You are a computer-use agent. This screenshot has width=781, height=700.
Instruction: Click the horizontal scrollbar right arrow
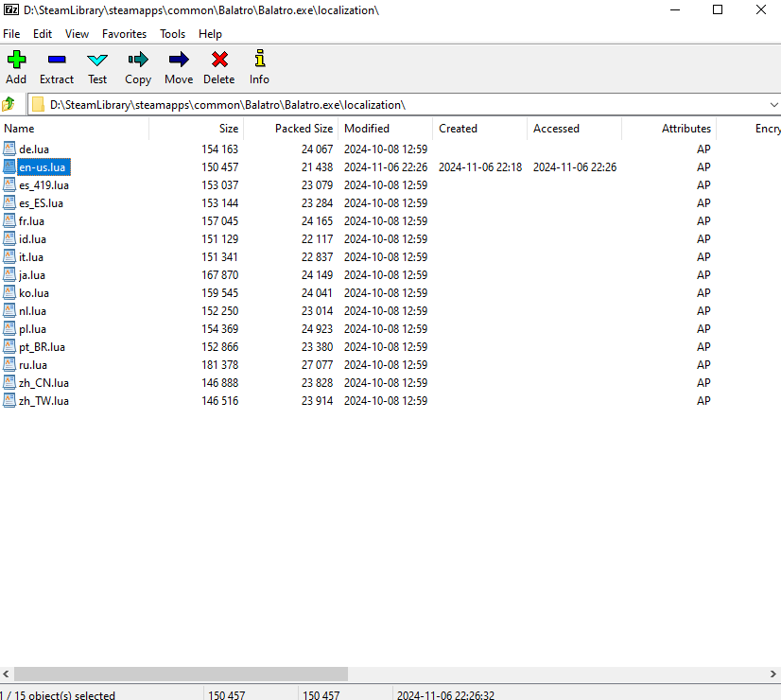click(773, 674)
